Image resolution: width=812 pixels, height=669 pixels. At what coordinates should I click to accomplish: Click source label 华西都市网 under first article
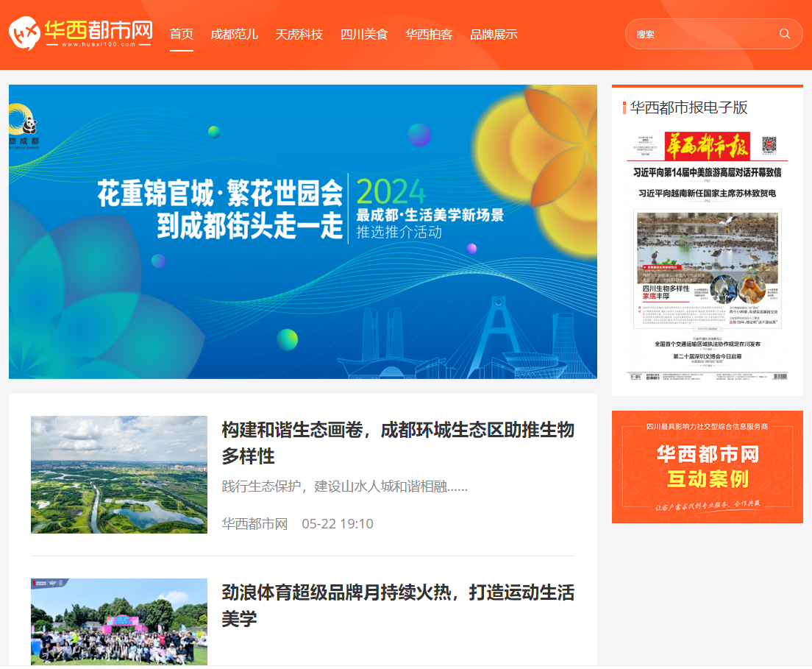tap(254, 523)
